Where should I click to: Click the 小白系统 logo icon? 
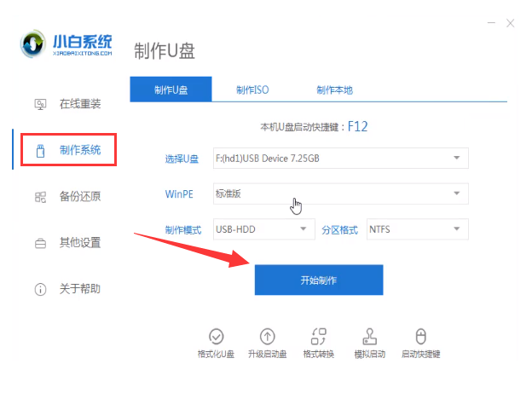coord(32,43)
